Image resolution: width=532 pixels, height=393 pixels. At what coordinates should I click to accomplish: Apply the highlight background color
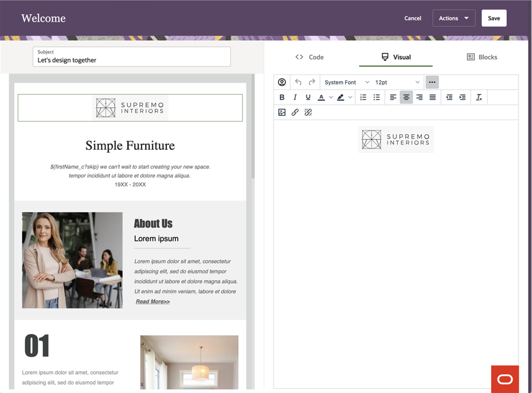coord(341,97)
